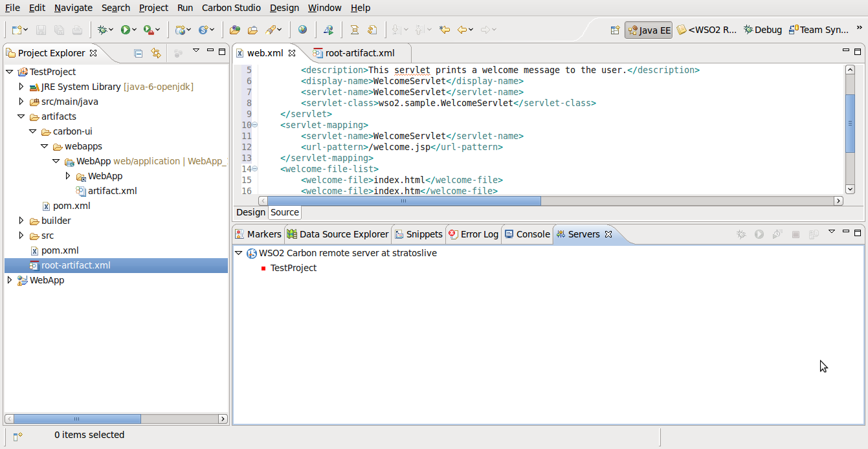Image resolution: width=868 pixels, height=449 pixels.
Task: Click the New wizard toolbar icon
Action: [x=17, y=30]
